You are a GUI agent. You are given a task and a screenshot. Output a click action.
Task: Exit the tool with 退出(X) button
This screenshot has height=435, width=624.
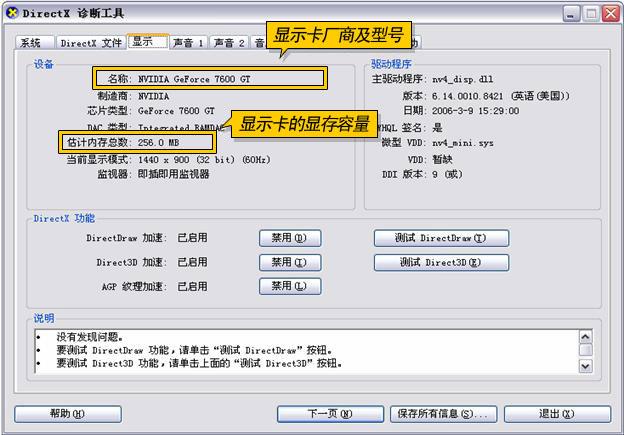[557, 414]
